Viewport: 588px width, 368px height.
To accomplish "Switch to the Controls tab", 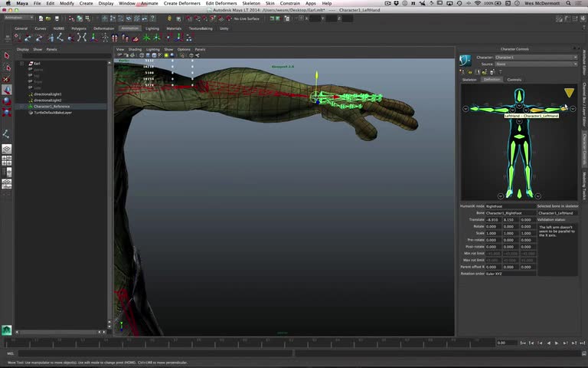I will coord(514,79).
